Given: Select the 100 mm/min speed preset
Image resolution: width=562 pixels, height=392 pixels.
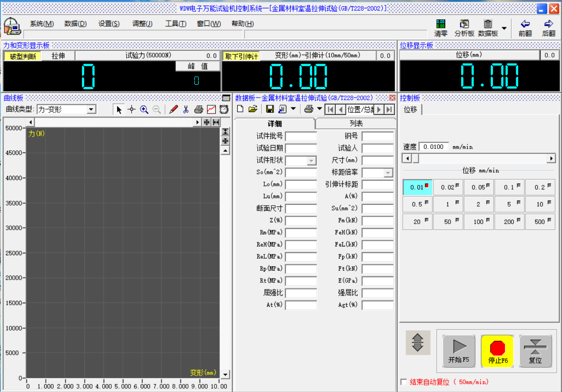Looking at the screenshot, I should coord(479,222).
